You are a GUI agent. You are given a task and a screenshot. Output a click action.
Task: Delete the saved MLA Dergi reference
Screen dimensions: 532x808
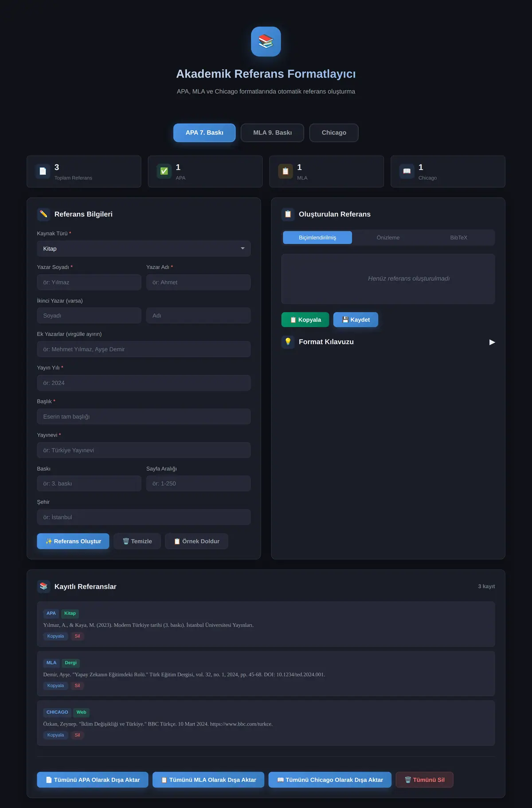[77, 686]
